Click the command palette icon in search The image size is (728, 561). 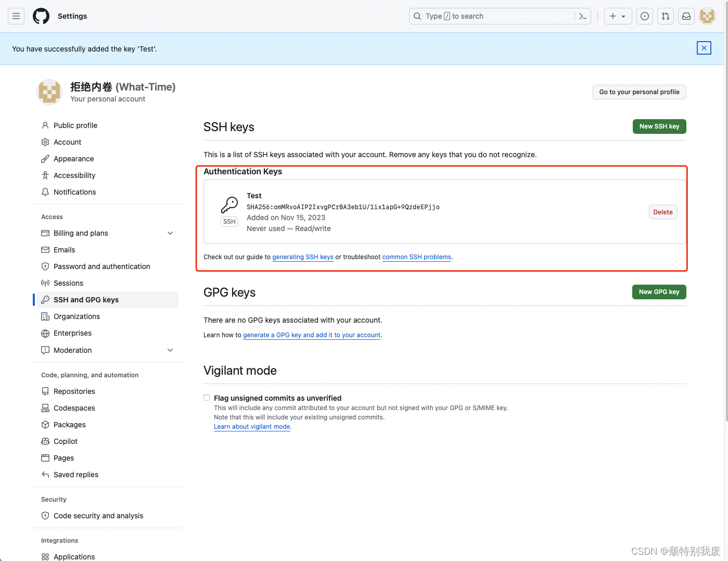point(582,16)
